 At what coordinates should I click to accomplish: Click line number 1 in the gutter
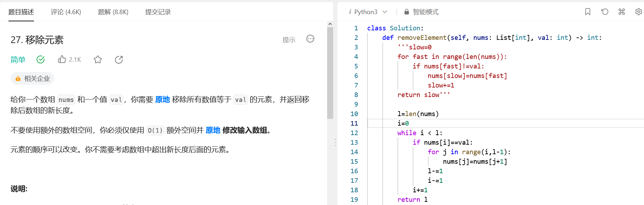pos(356,28)
